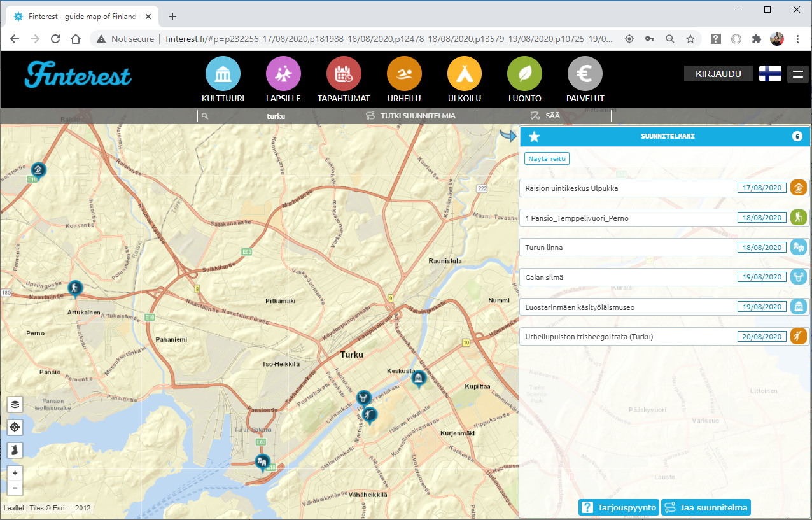Choose the Urheilu sports category
The height and width of the screenshot is (520, 812).
tap(404, 74)
